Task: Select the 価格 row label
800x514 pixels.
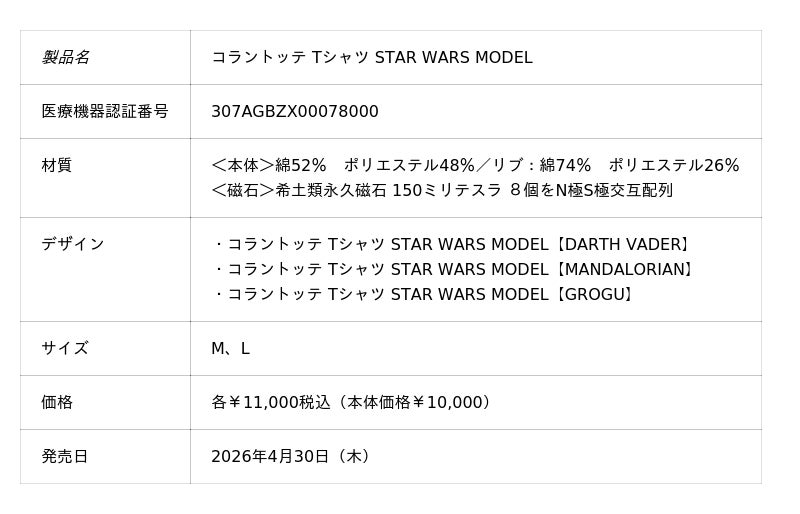Action: pyautogui.click(x=57, y=402)
